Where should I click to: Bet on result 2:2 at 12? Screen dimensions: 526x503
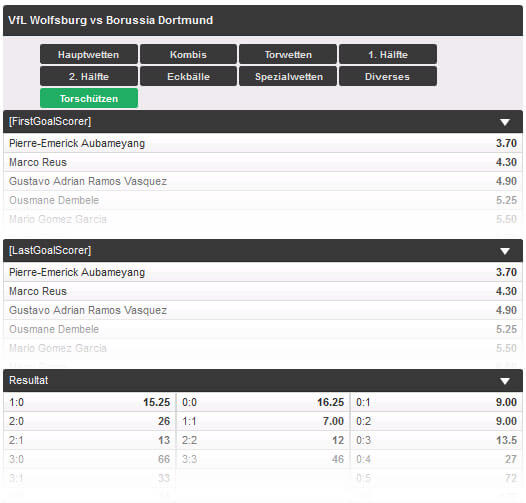[x=263, y=440]
